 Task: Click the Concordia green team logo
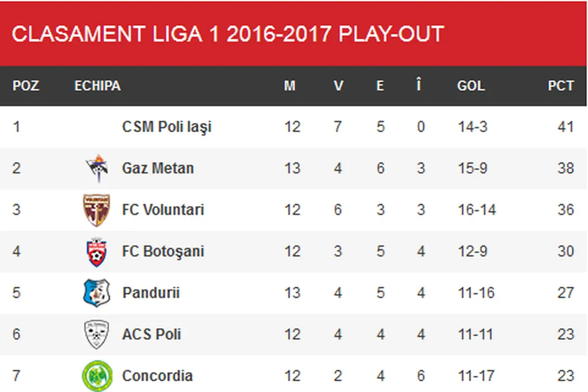pyautogui.click(x=97, y=375)
